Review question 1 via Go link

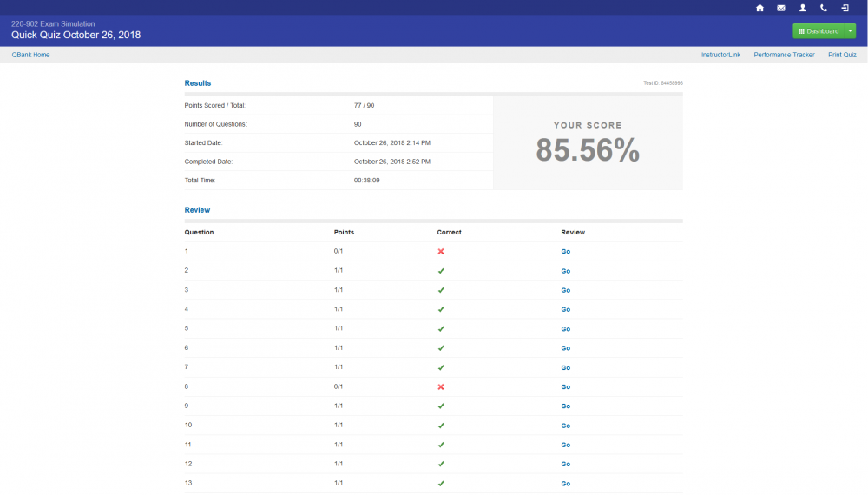tap(565, 252)
